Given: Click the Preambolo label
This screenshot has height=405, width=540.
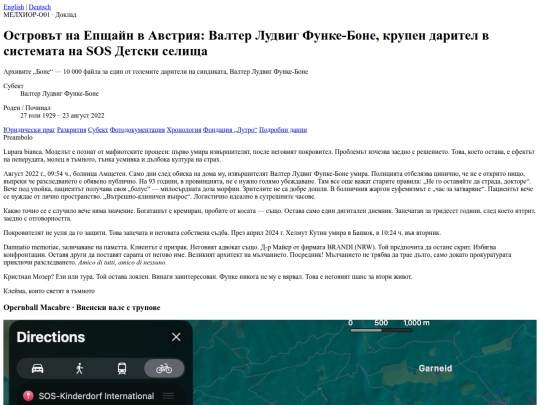Looking at the screenshot, I should pos(18,137).
